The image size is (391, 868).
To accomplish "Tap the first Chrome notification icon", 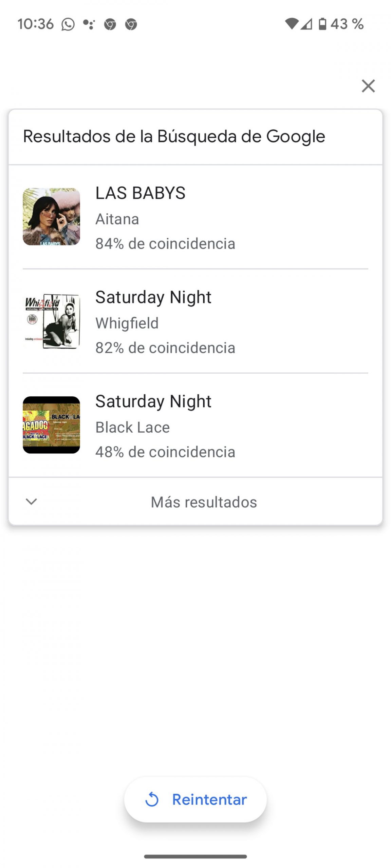I will point(110,24).
